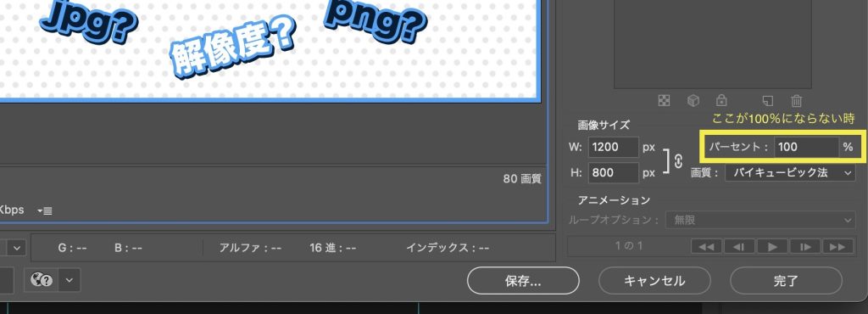The width and height of the screenshot is (868, 314).
Task: Click the W width field showing 1200
Action: (614, 148)
